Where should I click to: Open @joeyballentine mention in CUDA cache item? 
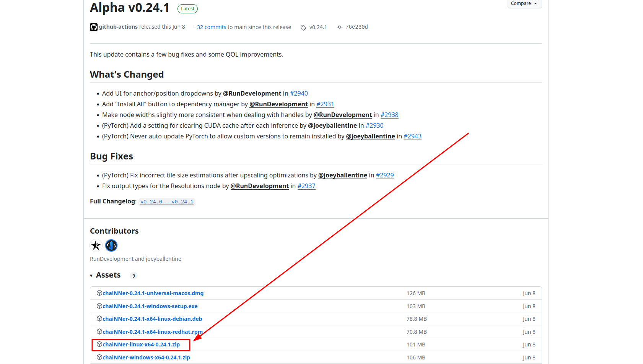pos(332,125)
